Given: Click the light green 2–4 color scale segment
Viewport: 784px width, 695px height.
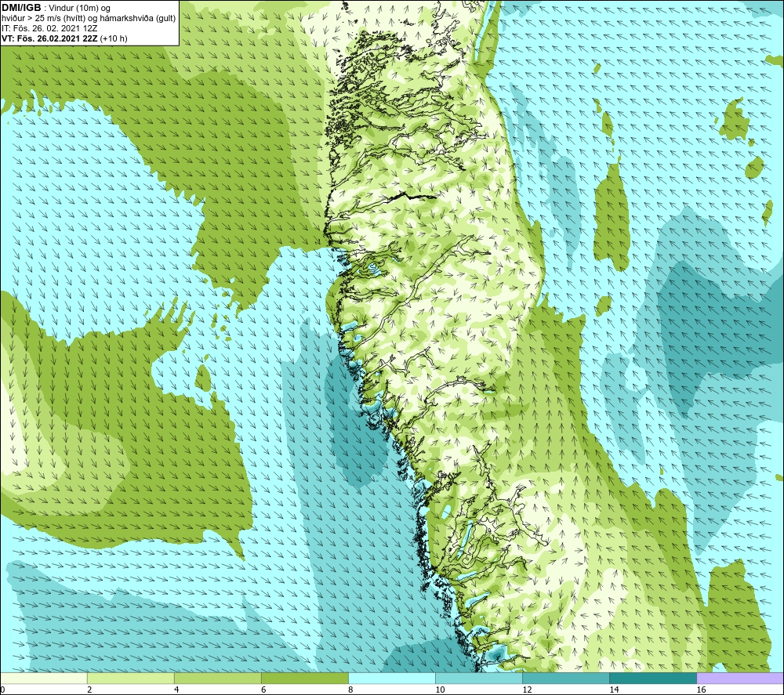Looking at the screenshot, I should click(130, 678).
